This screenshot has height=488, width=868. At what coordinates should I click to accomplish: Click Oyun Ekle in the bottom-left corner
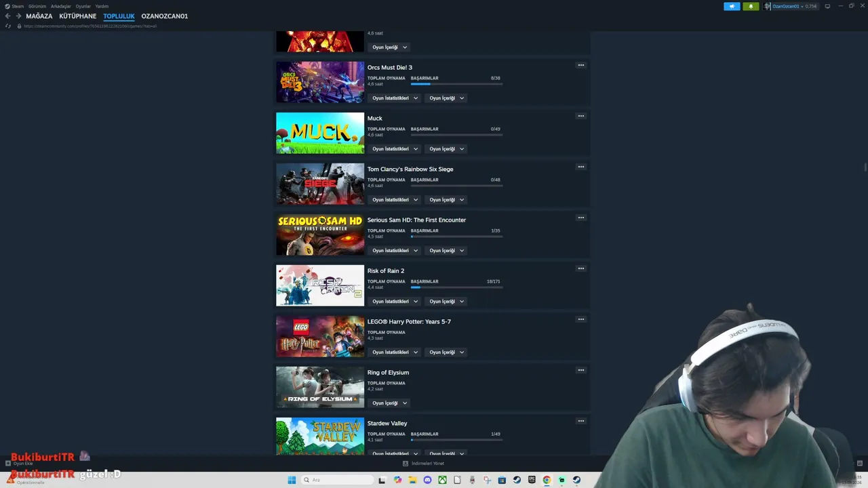coord(20,464)
